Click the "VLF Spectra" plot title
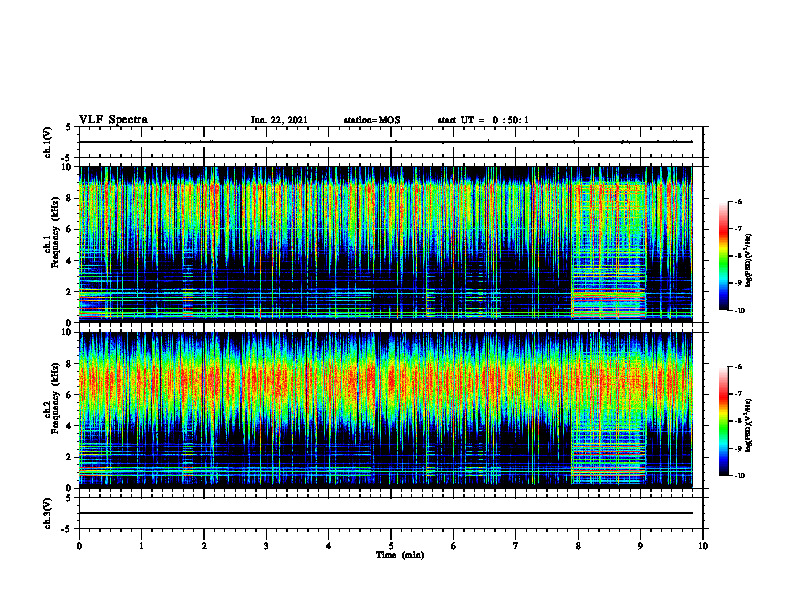792x612 pixels. point(113,120)
